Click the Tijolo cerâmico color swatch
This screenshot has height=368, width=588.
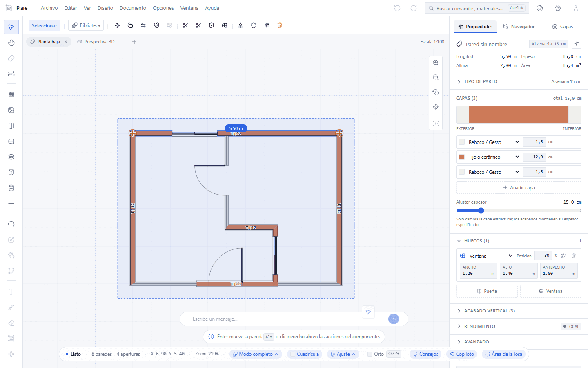(x=462, y=157)
